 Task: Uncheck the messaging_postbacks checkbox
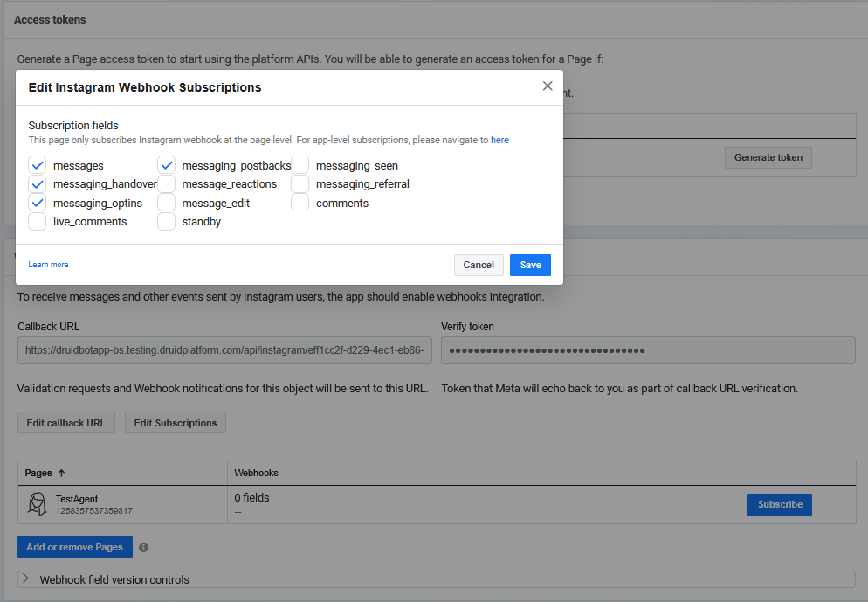[166, 165]
